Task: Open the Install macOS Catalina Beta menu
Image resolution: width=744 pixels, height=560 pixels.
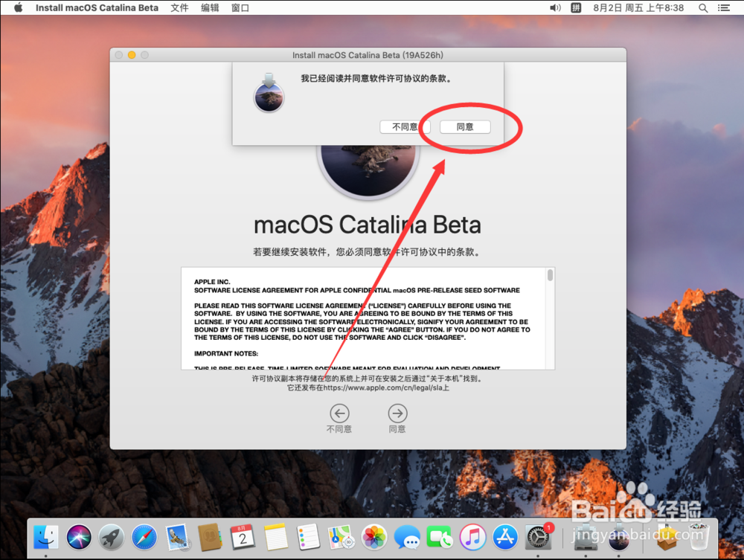Action: 97,7
